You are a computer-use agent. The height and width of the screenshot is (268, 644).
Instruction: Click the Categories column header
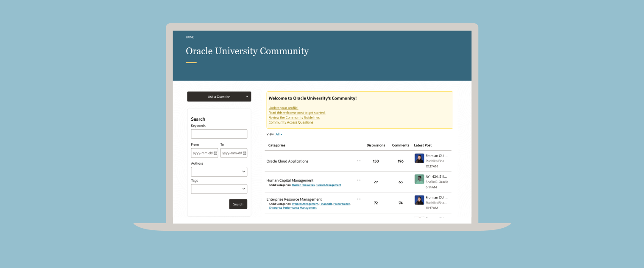click(277, 145)
